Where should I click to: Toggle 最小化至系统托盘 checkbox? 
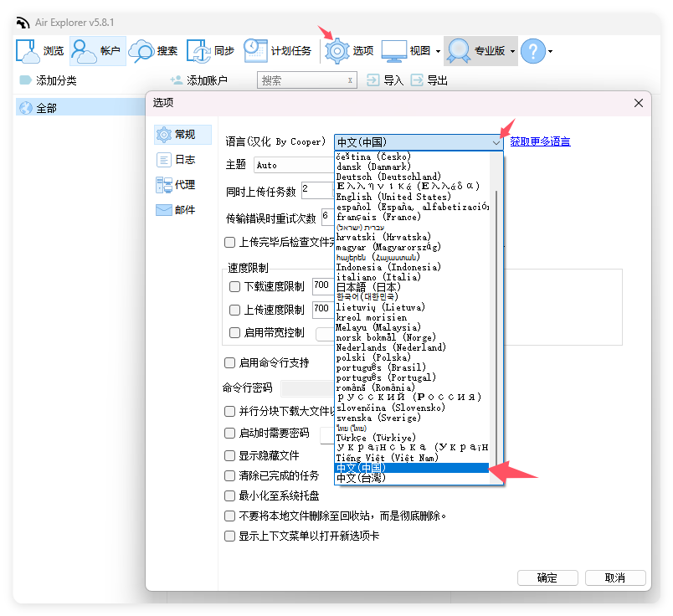(x=229, y=495)
